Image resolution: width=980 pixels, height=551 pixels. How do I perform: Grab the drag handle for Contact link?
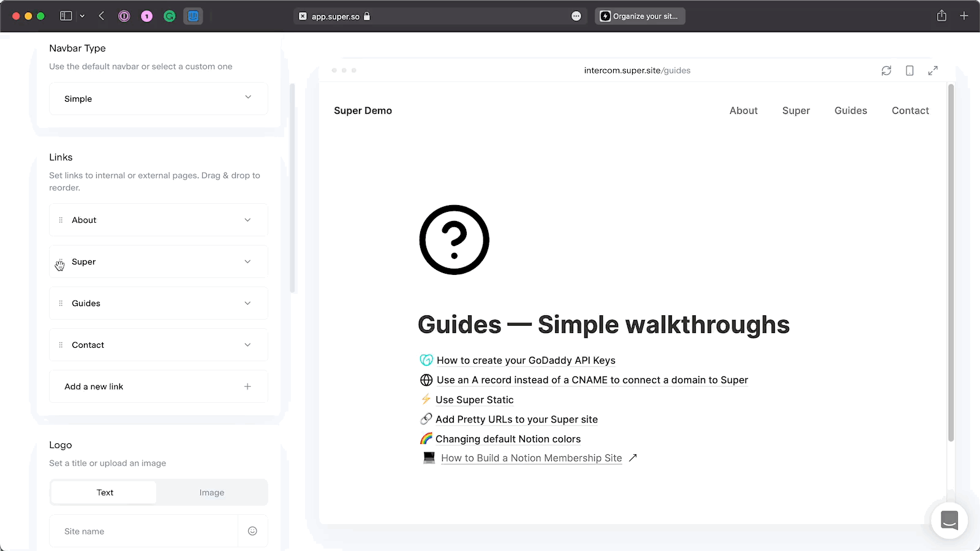[61, 345]
